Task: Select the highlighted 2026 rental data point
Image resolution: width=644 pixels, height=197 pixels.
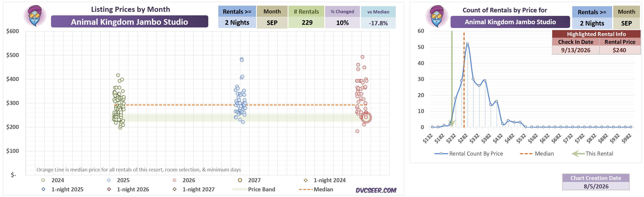Action: [x=366, y=117]
